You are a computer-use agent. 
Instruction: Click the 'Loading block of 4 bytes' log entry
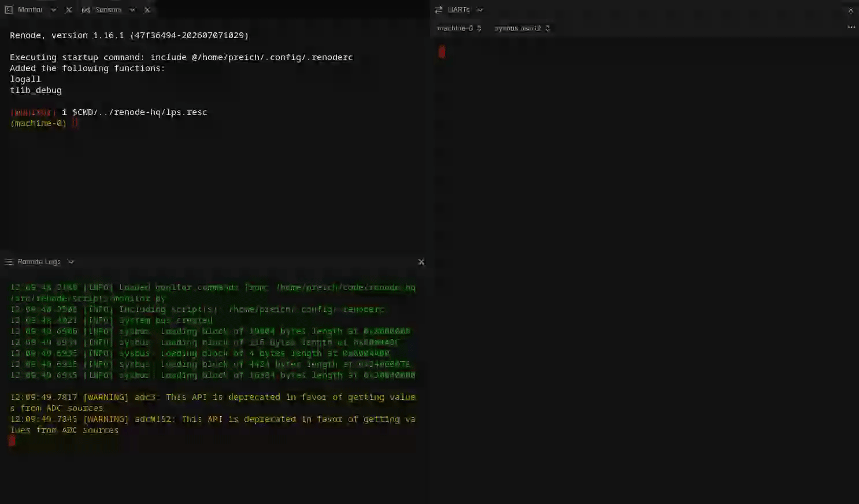(x=200, y=353)
